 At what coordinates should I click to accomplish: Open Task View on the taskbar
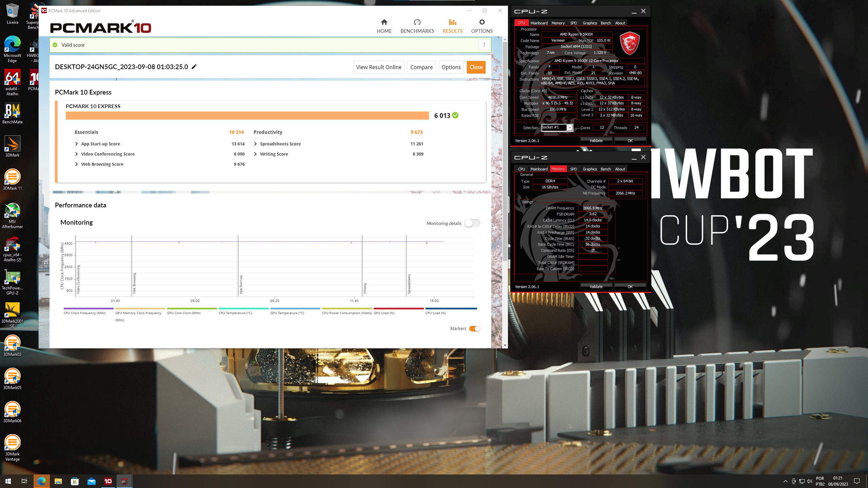tap(24, 481)
